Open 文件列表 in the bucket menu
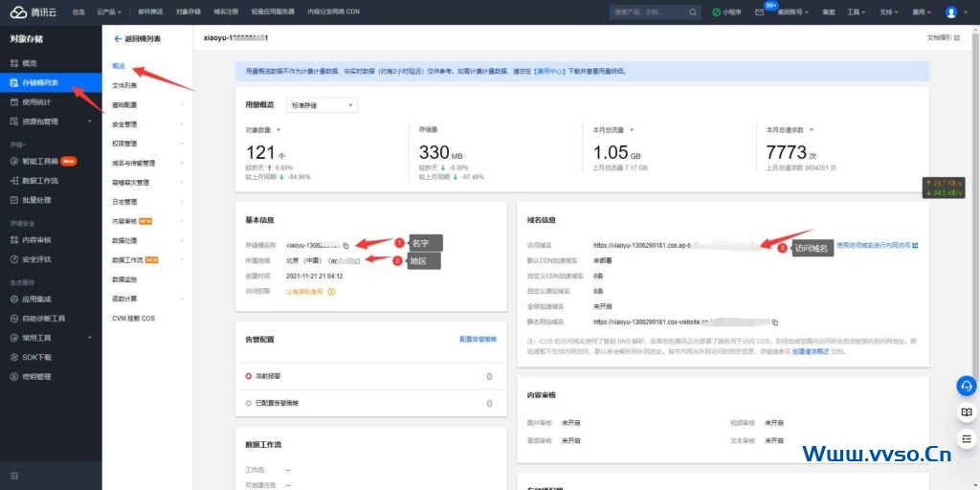The height and width of the screenshot is (490, 980). 124,85
